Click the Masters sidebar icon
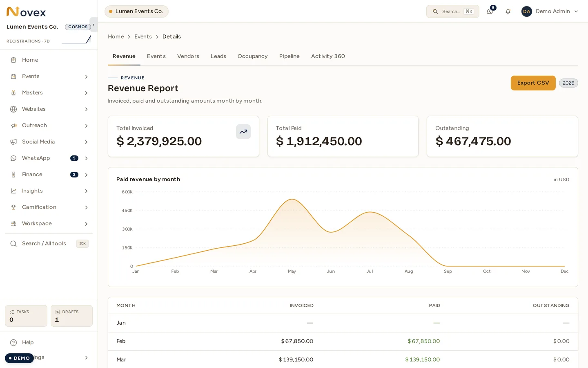The image size is (588, 368). (x=13, y=93)
